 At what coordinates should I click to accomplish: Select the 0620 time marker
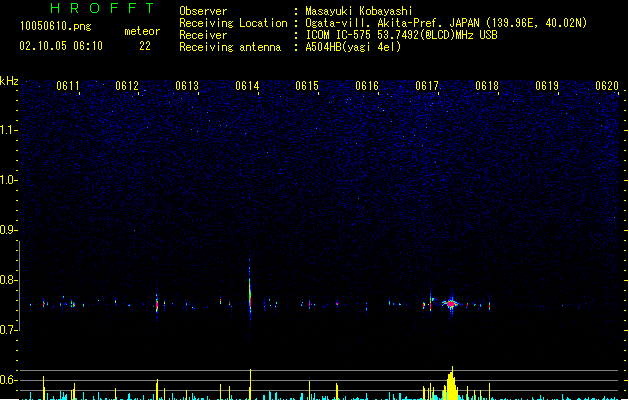(607, 86)
